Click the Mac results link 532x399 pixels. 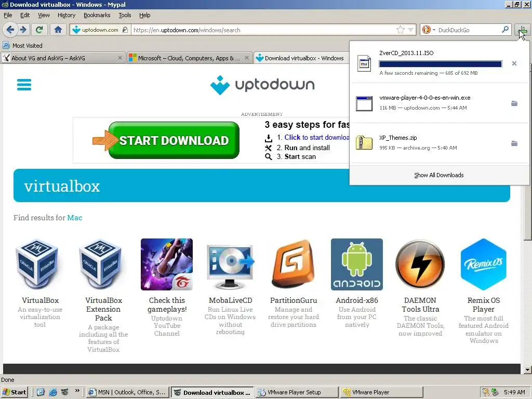point(75,218)
